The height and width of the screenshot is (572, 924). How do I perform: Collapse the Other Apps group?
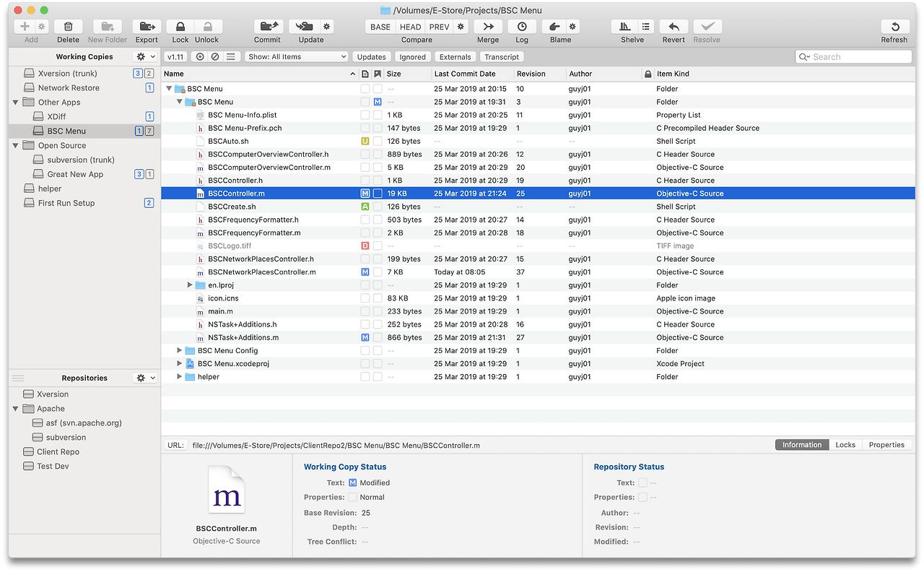point(15,102)
